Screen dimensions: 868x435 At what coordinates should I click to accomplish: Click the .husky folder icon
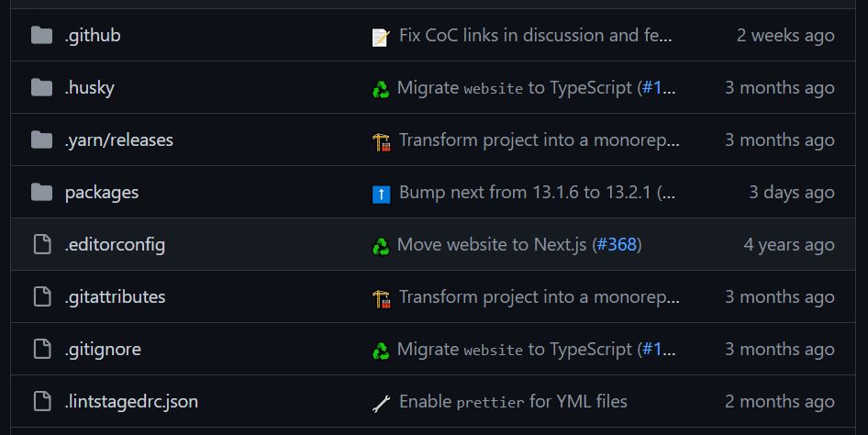tap(41, 88)
